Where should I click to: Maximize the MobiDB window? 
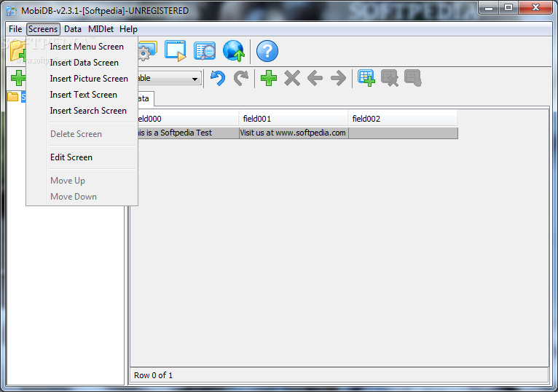coord(508,8)
